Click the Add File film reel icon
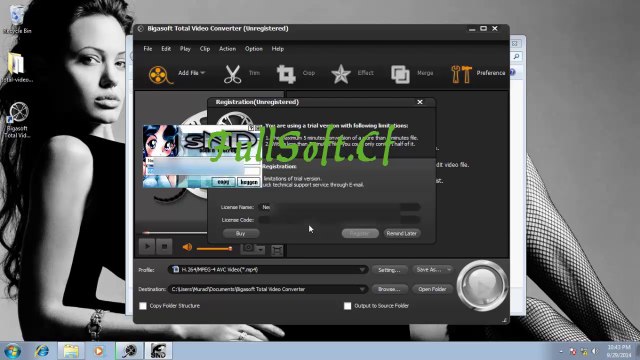 pyautogui.click(x=160, y=75)
